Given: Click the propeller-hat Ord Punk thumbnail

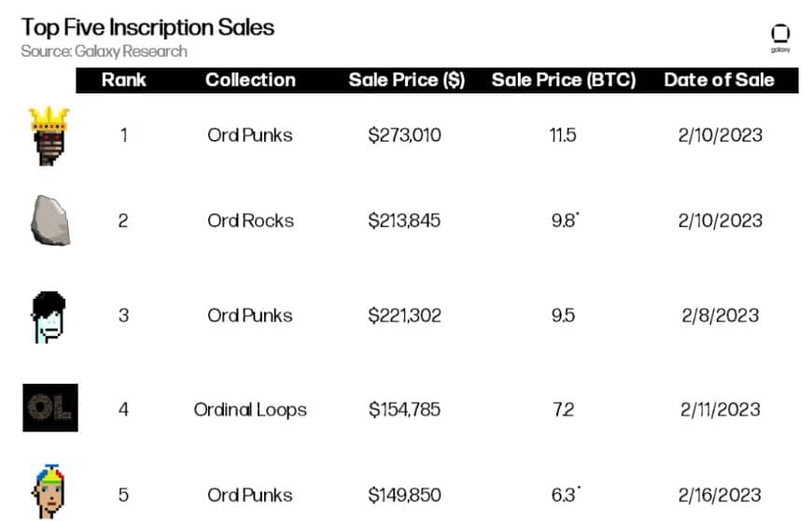Looking at the screenshot, I should 49,489.
